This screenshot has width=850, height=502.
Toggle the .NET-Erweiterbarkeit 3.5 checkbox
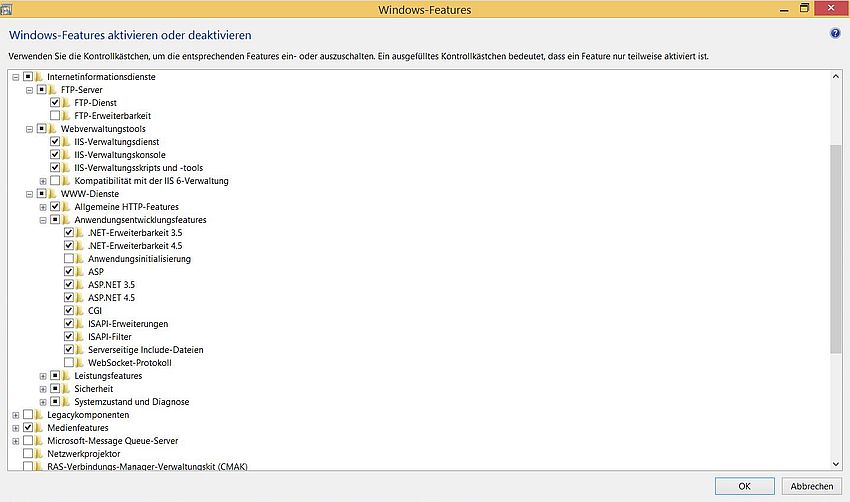coord(69,233)
